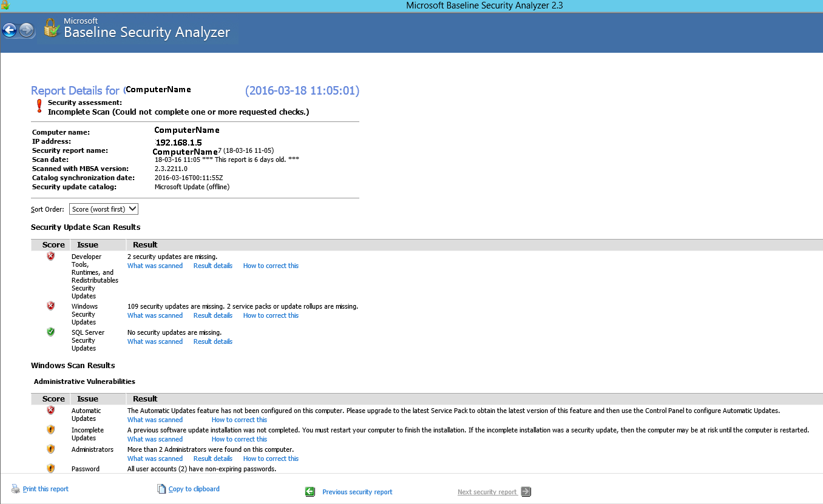Click the Score column header in Security Update results
The width and height of the screenshot is (823, 504).
pos(53,245)
